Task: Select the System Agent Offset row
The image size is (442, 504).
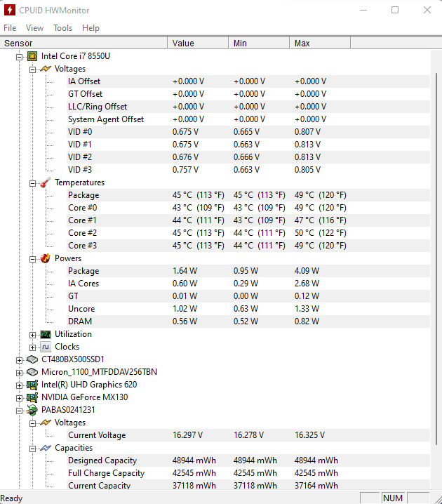Action: pos(248,119)
